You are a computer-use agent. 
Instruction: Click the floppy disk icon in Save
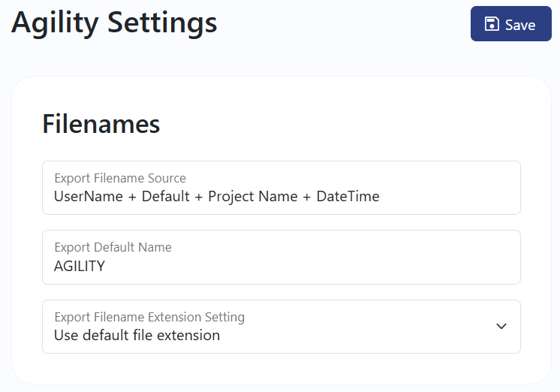coord(492,24)
